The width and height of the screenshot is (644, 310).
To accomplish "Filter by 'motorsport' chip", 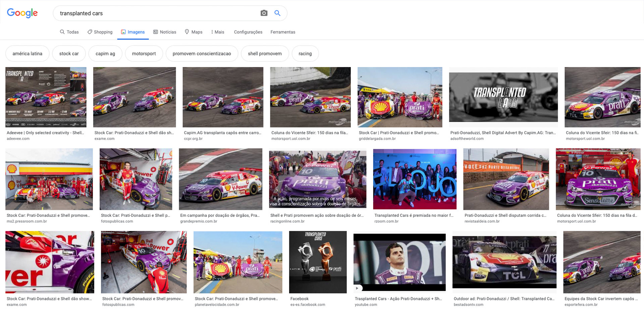I will [144, 54].
